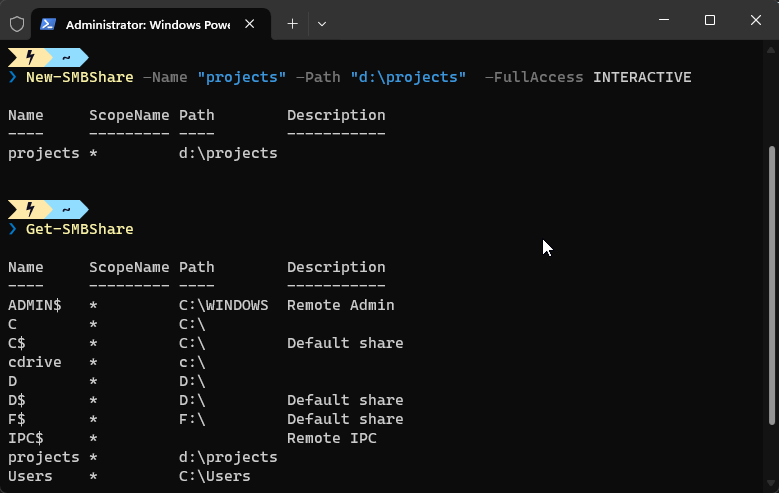Click the "d:\projects" path argument in command
This screenshot has width=779, height=493.
pyautogui.click(x=408, y=77)
